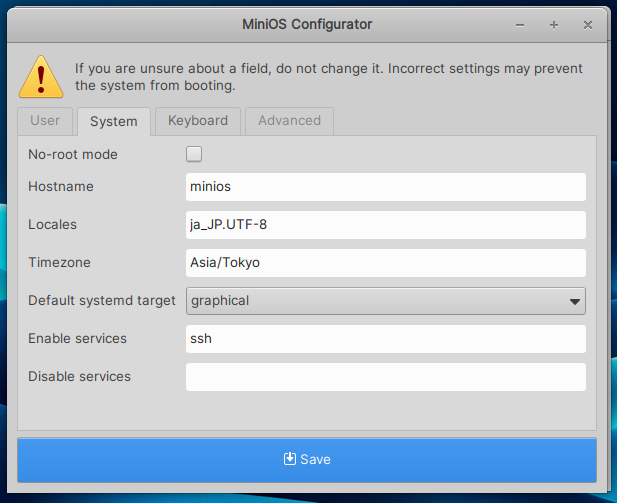Click the Timezone field showing Asia/Tokyo
Viewport: 617px width, 503px height.
[x=385, y=263]
